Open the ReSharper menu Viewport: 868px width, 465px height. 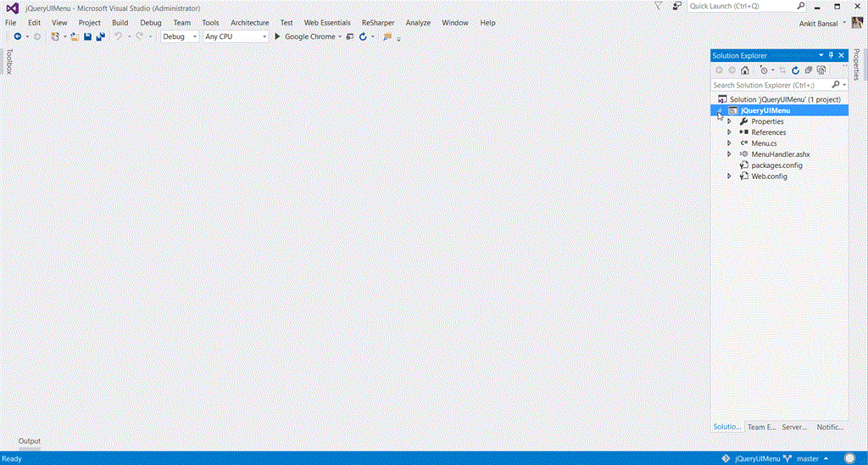[x=378, y=23]
